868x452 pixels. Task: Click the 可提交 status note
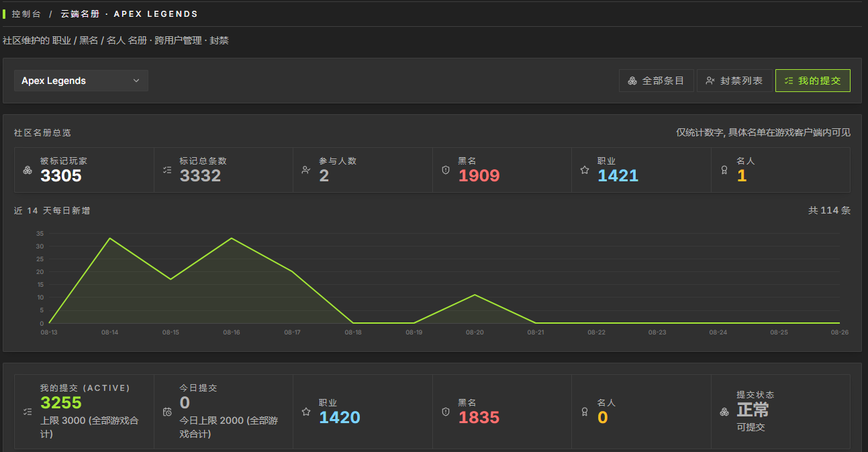751,427
